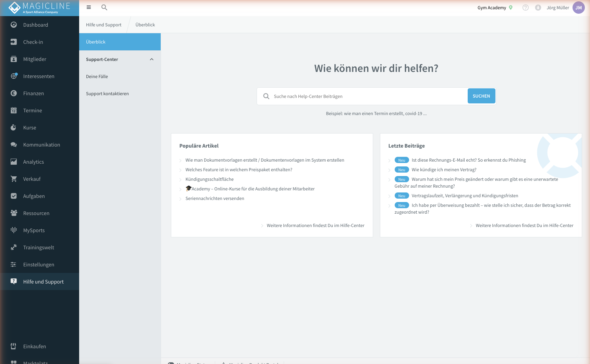Open article Welches Feature ist in welchem Preispaket
Image resolution: width=590 pixels, height=364 pixels.
click(239, 170)
